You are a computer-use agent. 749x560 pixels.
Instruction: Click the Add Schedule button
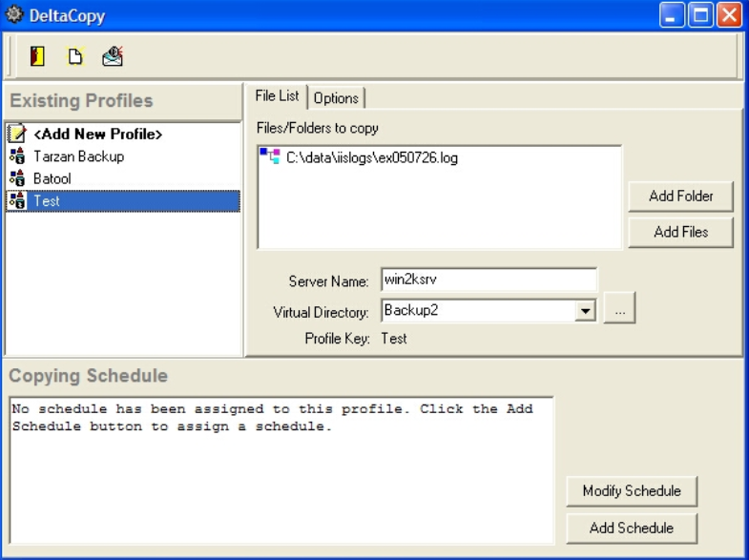[x=632, y=528]
